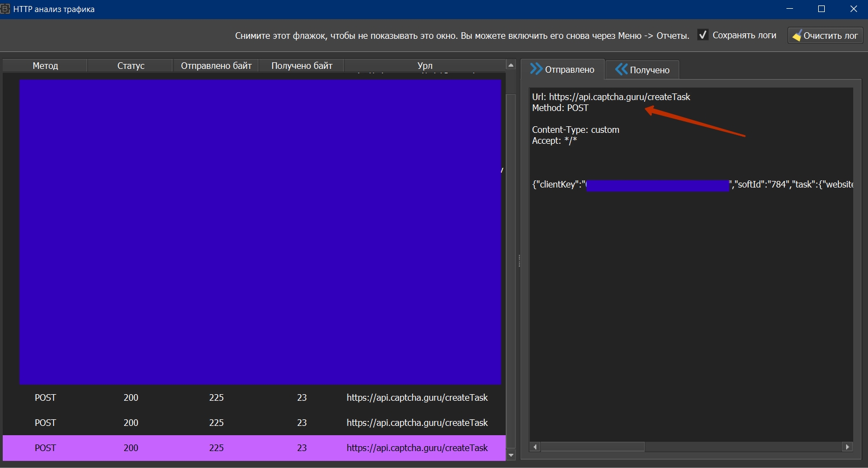
Task: Toggle the Сохранять логи checkbox
Action: (x=703, y=35)
